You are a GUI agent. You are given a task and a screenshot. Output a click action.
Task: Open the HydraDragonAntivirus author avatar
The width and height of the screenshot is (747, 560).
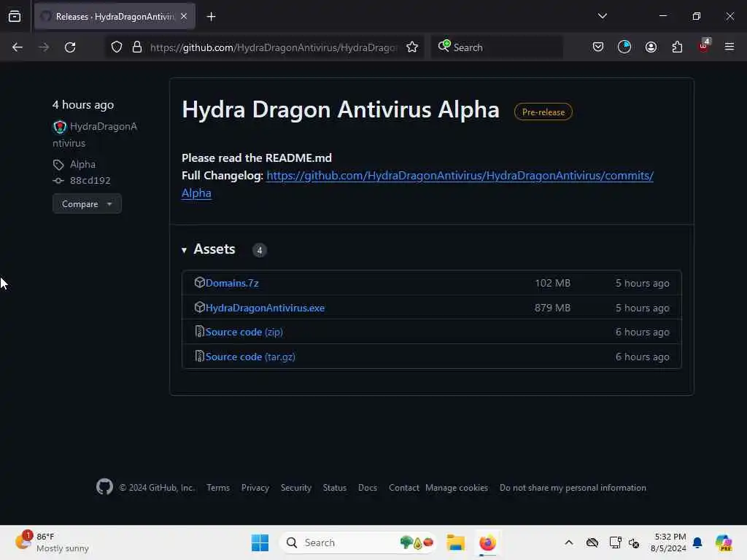pos(60,127)
